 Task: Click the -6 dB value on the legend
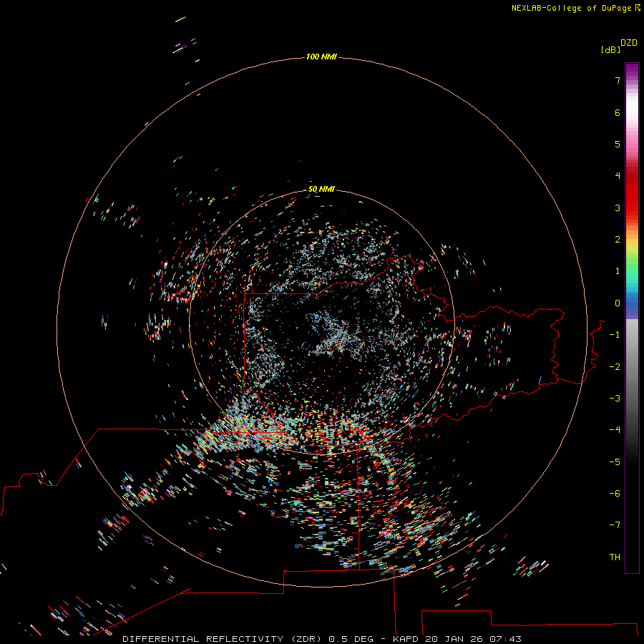tap(615, 494)
